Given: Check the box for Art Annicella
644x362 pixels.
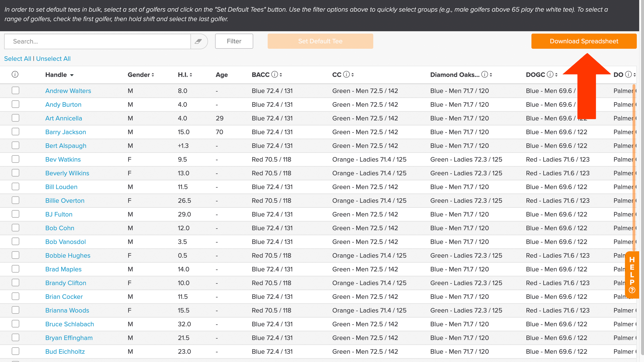Looking at the screenshot, I should pos(15,118).
